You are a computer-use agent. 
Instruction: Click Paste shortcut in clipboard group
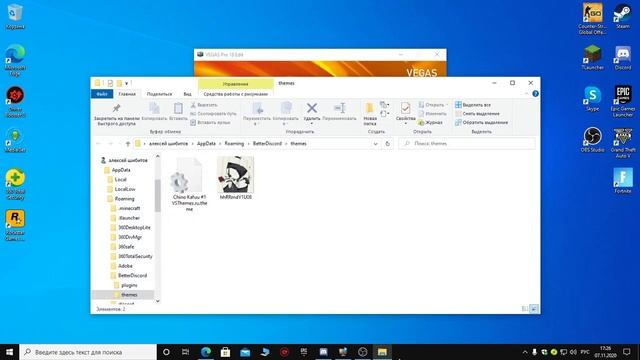pos(210,122)
